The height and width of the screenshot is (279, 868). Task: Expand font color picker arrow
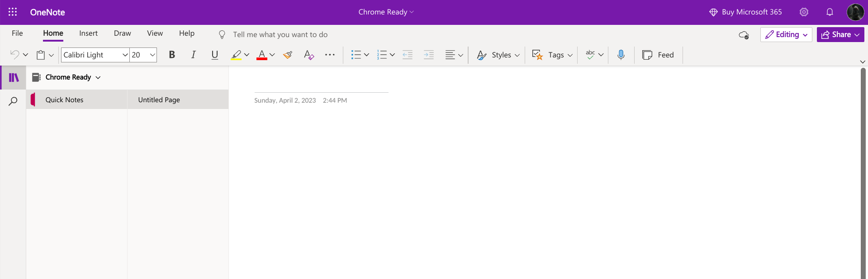[x=272, y=55]
